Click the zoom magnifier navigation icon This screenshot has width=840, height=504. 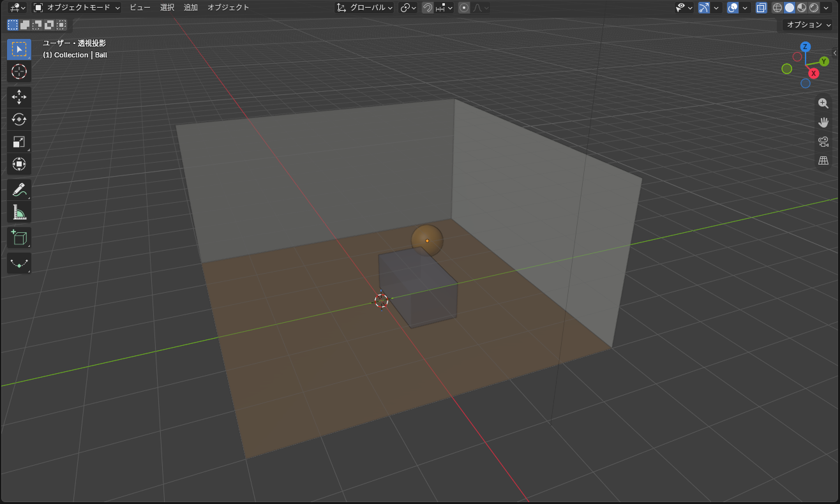point(823,103)
